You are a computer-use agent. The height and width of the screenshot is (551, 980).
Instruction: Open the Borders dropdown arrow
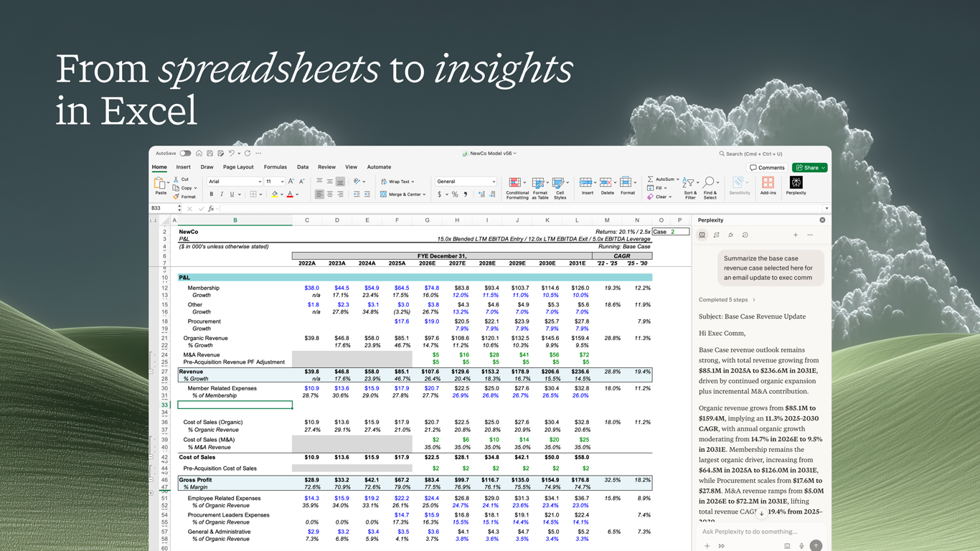(262, 194)
